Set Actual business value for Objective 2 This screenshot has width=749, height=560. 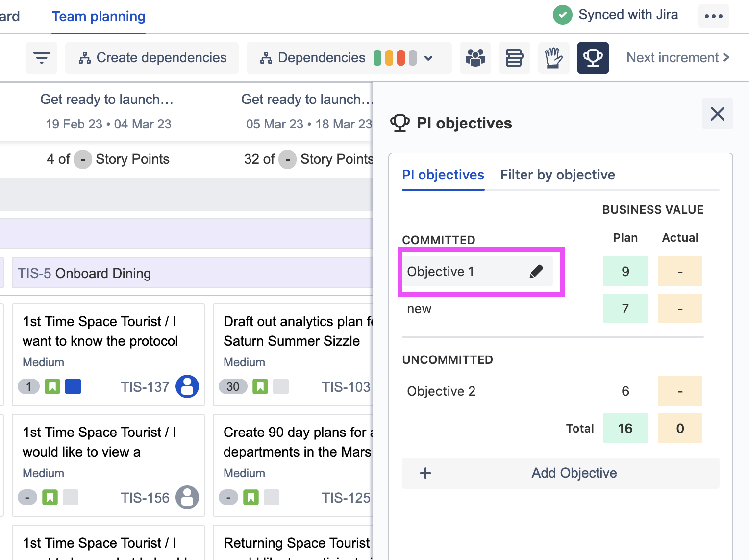pos(680,391)
